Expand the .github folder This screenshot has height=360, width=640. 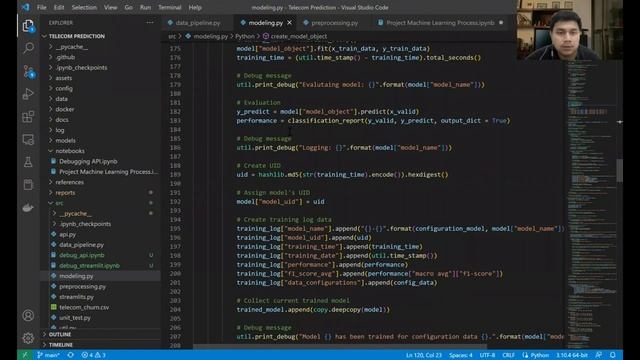tap(65, 57)
